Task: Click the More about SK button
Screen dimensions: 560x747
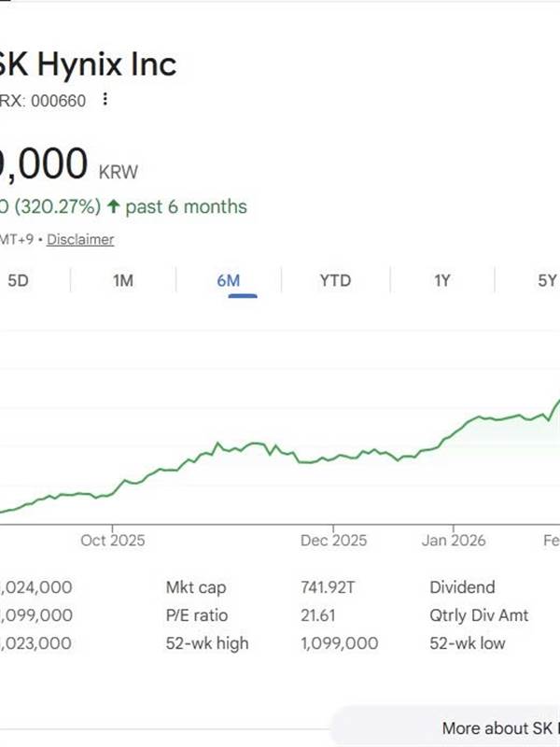Action: [499, 727]
